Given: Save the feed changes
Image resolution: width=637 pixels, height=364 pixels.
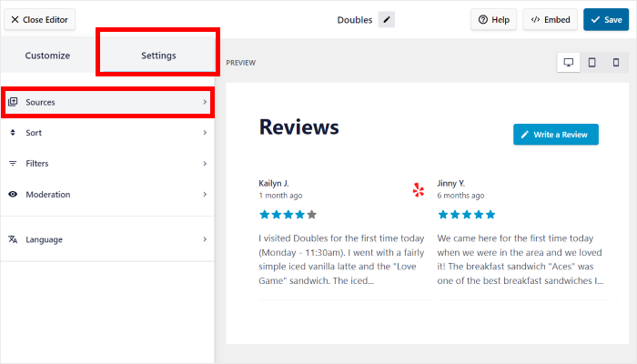Looking at the screenshot, I should pyautogui.click(x=606, y=19).
